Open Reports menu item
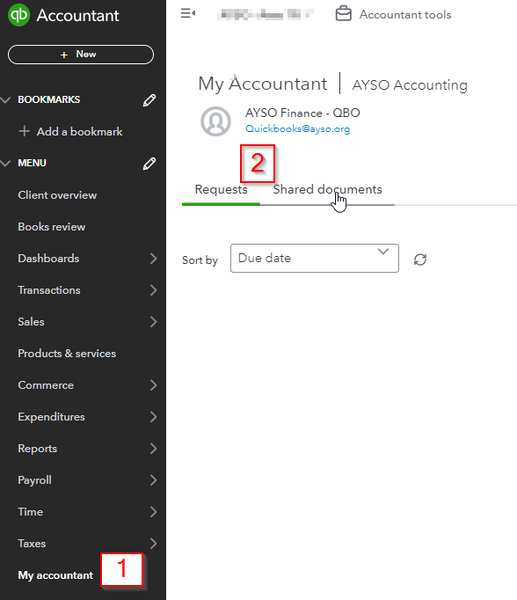 pyautogui.click(x=37, y=448)
